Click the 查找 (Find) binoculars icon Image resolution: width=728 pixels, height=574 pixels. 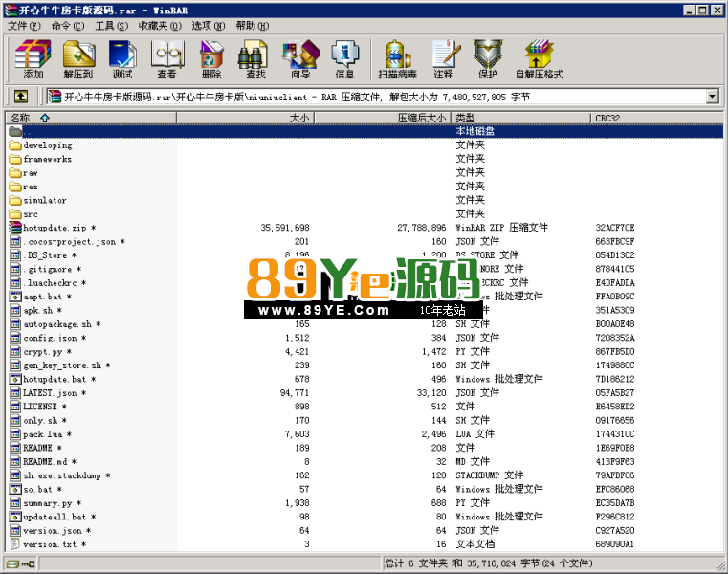(x=255, y=59)
